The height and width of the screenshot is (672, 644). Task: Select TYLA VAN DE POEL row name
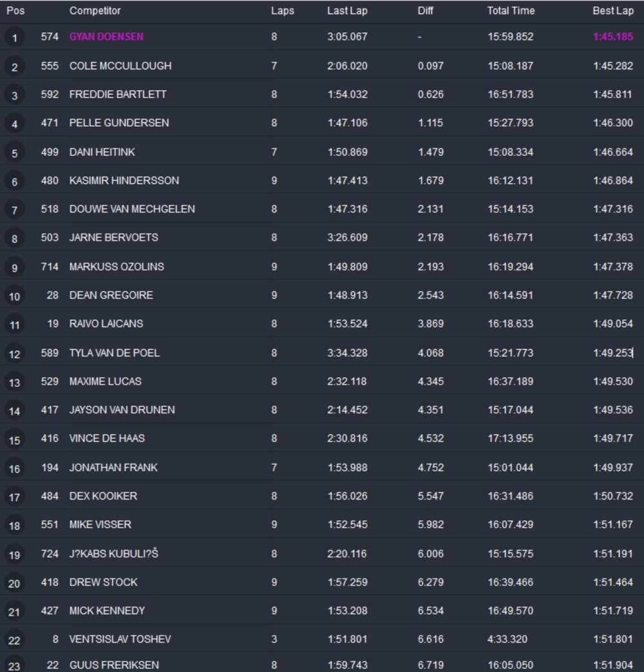coord(114,353)
